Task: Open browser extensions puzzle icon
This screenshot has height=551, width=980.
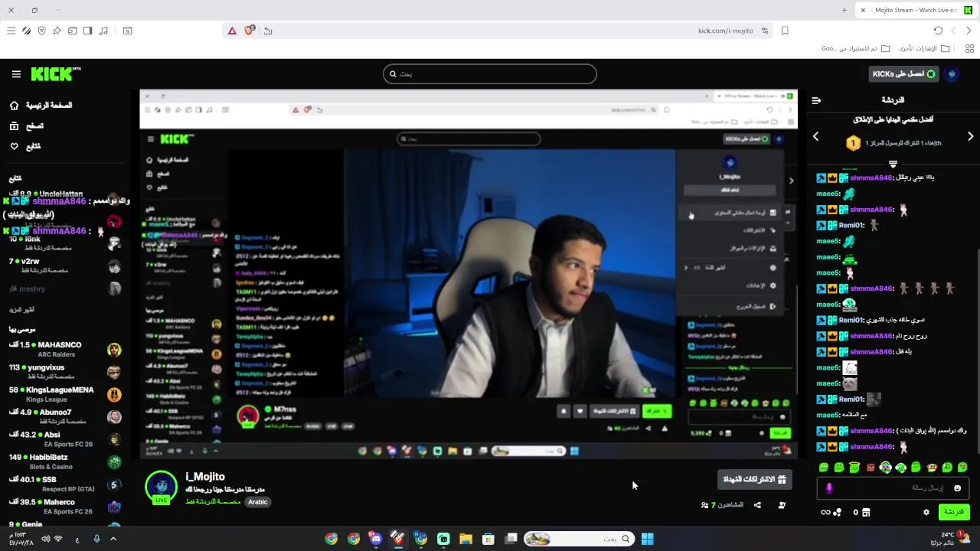Action: point(57,31)
